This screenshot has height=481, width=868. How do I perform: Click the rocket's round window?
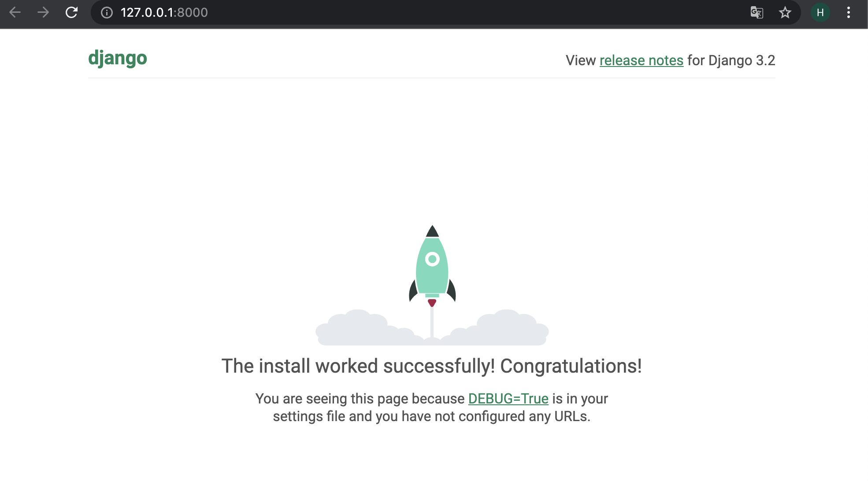tap(432, 259)
